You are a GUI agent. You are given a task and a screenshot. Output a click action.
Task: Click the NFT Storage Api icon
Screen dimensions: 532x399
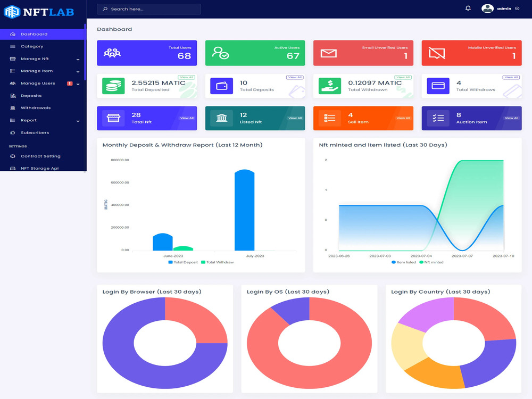tap(13, 168)
